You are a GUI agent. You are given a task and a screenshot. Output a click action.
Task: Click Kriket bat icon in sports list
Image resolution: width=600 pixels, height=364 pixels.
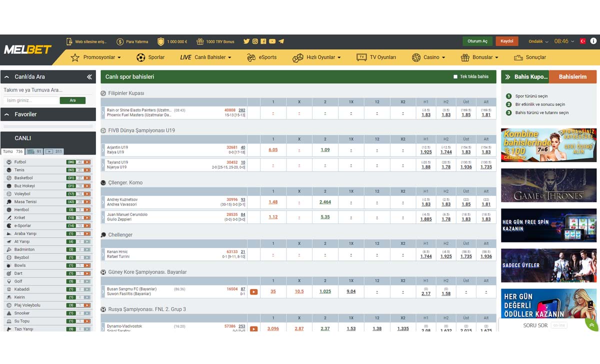pos(8,218)
